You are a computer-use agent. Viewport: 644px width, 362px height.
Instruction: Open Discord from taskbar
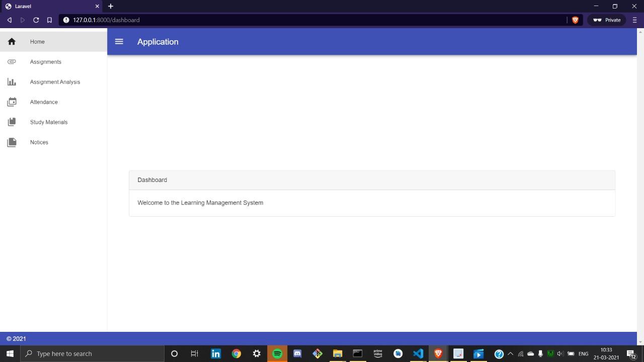297,353
